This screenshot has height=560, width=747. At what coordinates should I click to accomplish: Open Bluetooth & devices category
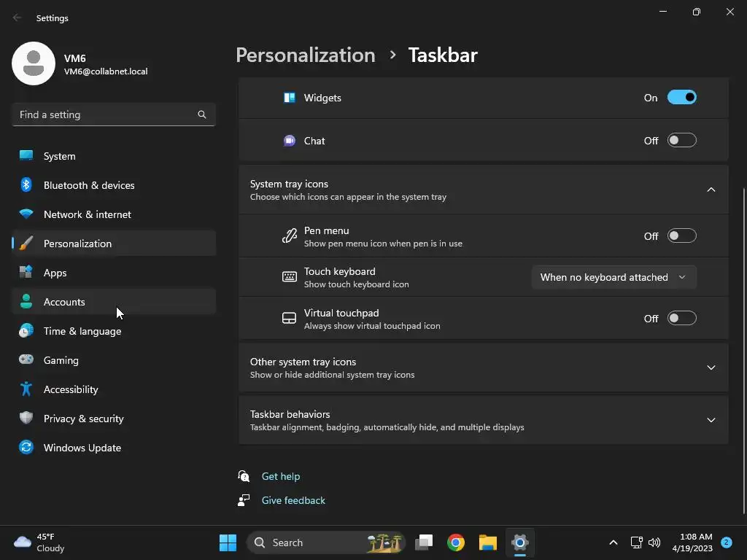pos(113,185)
